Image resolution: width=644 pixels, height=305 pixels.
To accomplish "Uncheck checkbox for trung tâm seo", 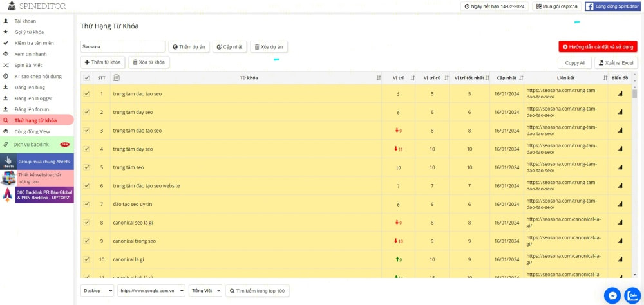I will click(87, 167).
